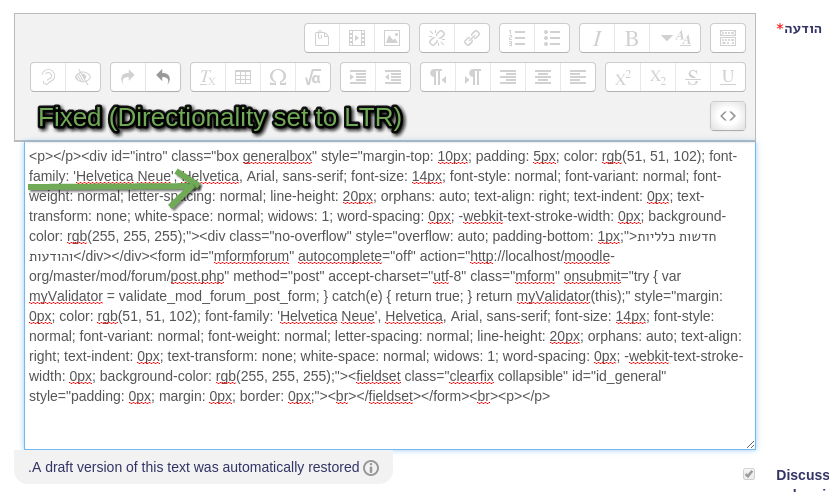Open the equation editor square-root icon
Viewport: 829px width, 492px height.
pos(312,77)
